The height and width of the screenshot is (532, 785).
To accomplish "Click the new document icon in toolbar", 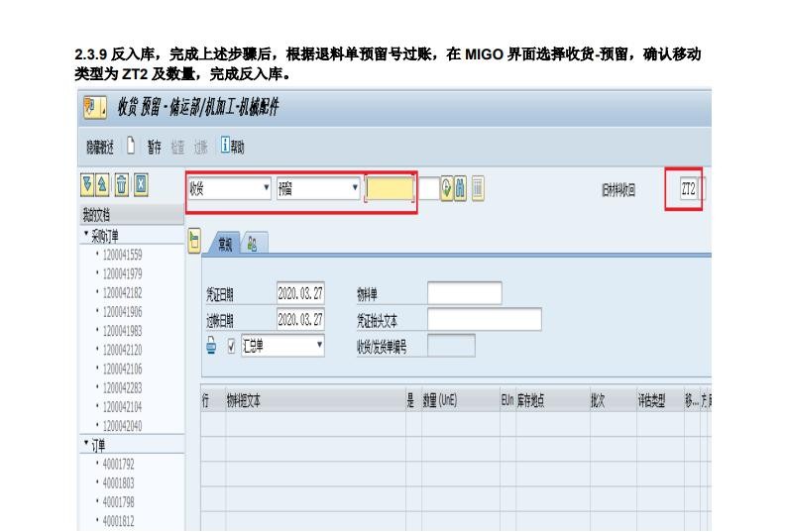I will click(x=130, y=147).
